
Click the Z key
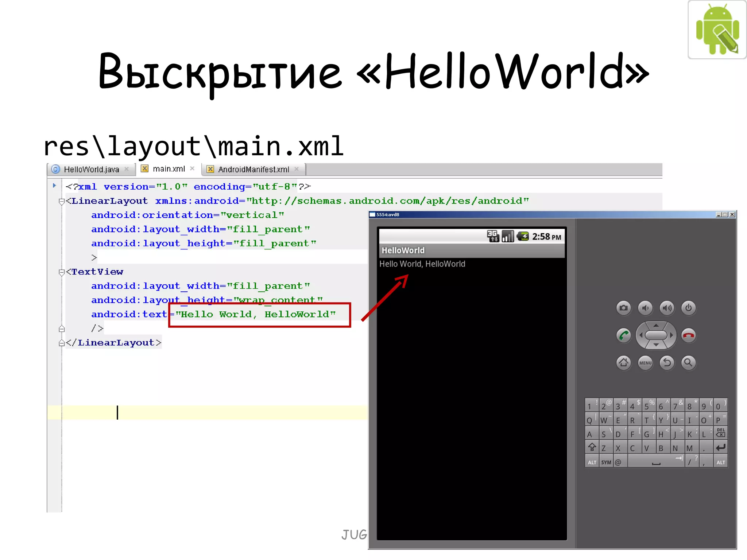pos(606,447)
